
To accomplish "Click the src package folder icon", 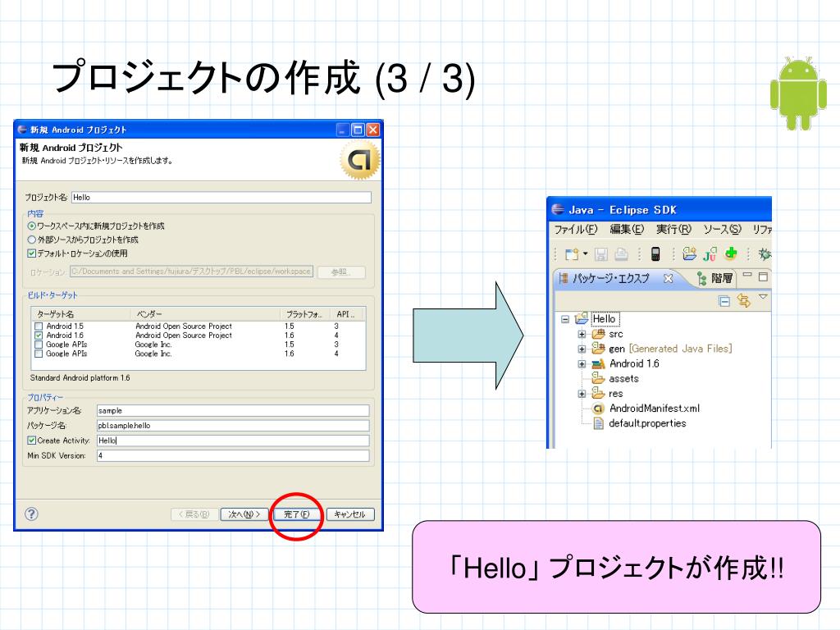I will (598, 334).
